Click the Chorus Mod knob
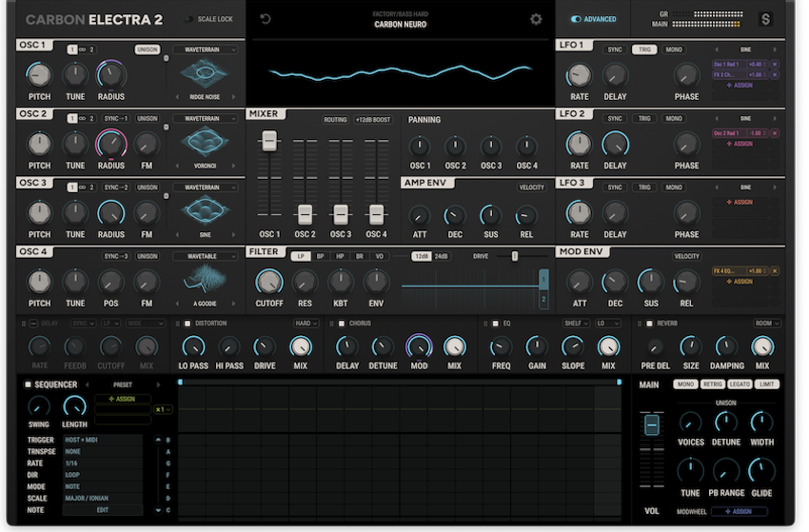The width and height of the screenshot is (809, 532). click(x=419, y=346)
